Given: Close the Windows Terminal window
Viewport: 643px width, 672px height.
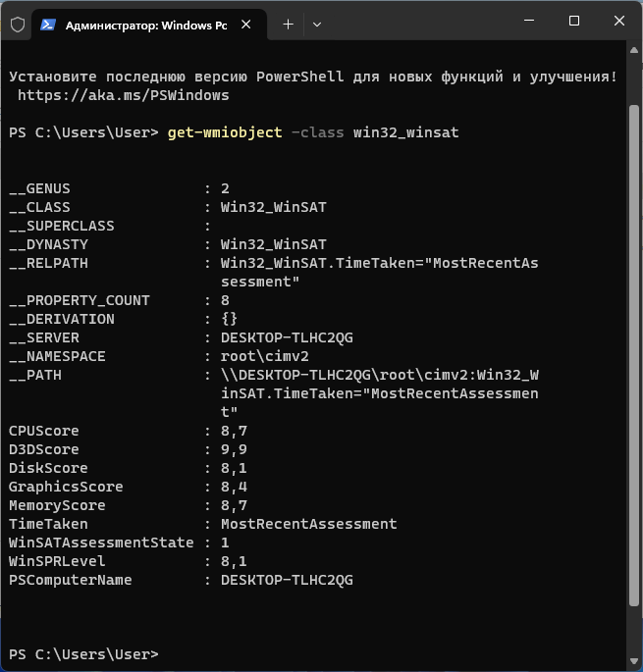Looking at the screenshot, I should 618,22.
